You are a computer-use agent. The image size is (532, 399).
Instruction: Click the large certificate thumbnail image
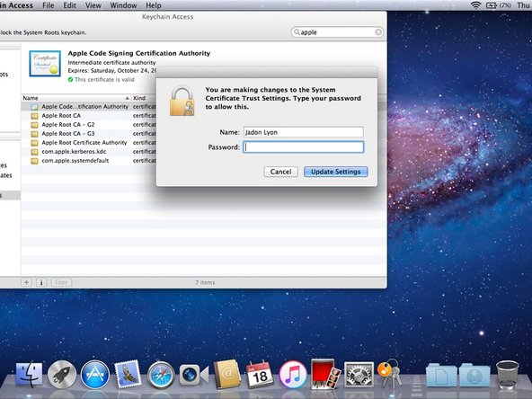[x=45, y=64]
